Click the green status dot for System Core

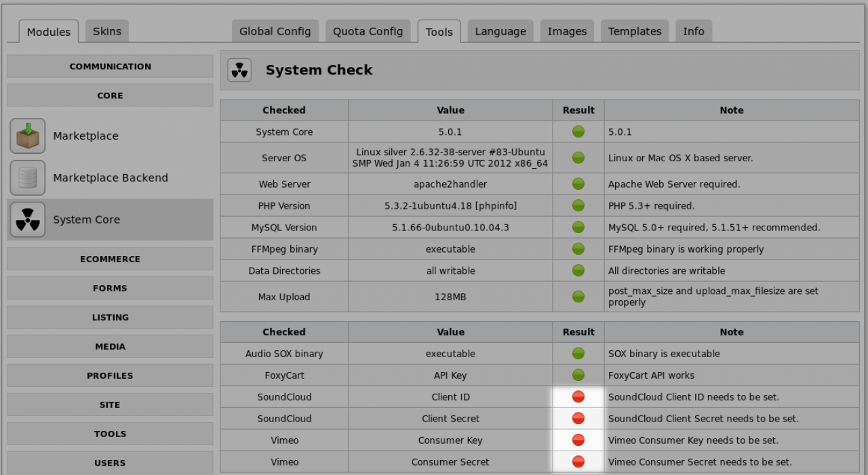[578, 132]
